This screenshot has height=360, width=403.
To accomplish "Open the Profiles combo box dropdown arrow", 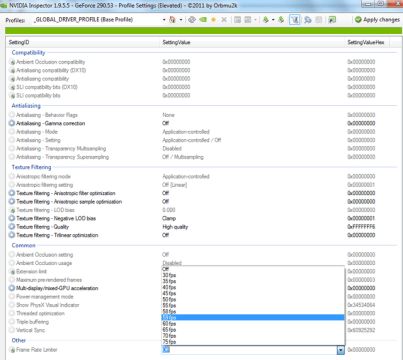I will 164,20.
